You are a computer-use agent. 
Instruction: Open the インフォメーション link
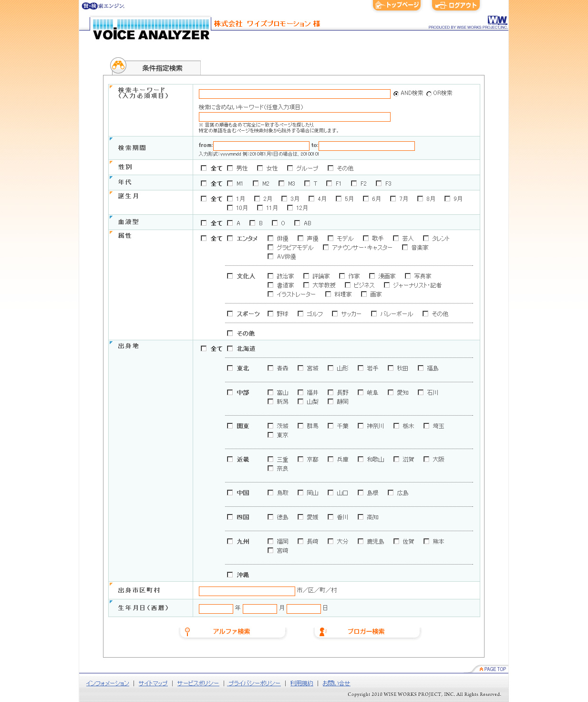pyautogui.click(x=108, y=683)
